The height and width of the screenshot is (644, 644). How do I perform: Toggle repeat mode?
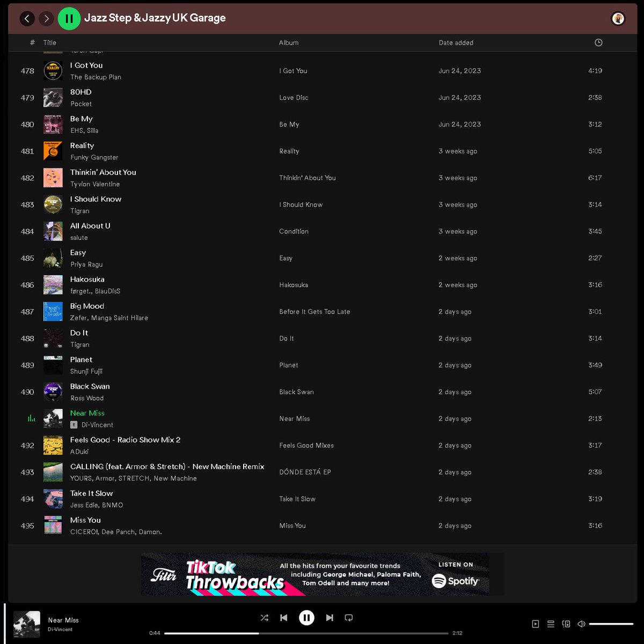pyautogui.click(x=349, y=618)
